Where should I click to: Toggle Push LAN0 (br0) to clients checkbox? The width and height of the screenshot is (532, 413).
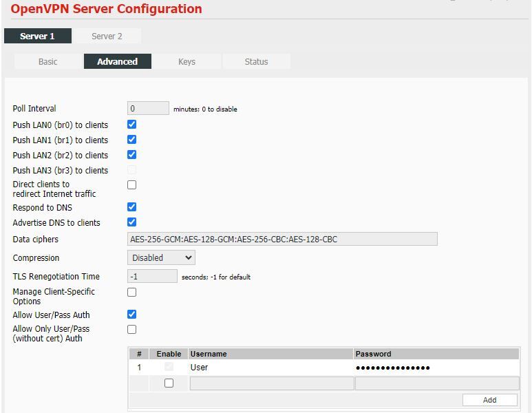tap(131, 125)
